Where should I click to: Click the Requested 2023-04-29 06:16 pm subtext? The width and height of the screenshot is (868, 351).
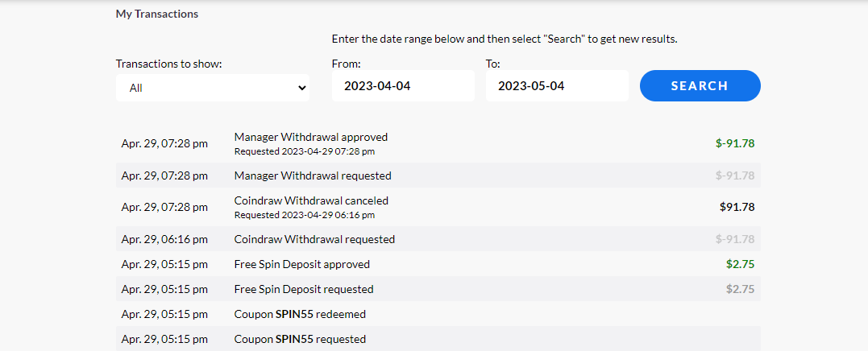pyautogui.click(x=304, y=215)
